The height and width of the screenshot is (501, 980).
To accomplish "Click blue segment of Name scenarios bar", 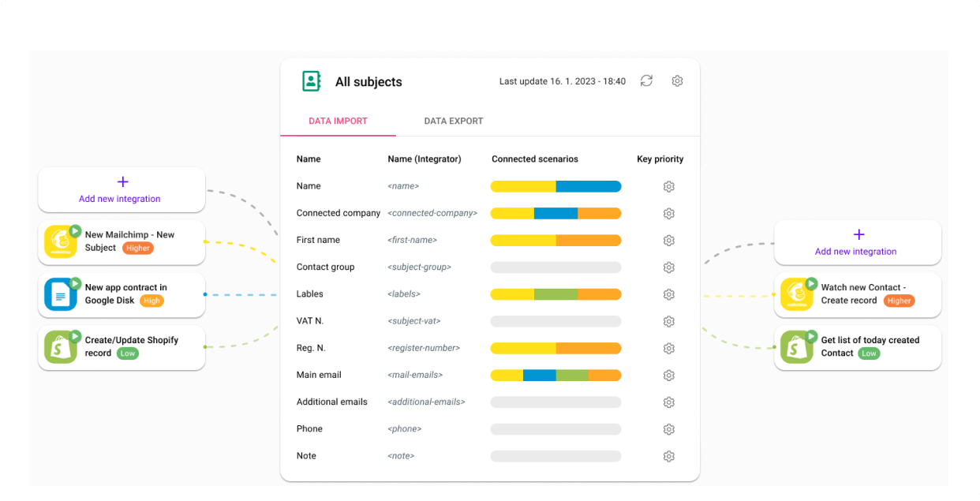I will 588,187.
